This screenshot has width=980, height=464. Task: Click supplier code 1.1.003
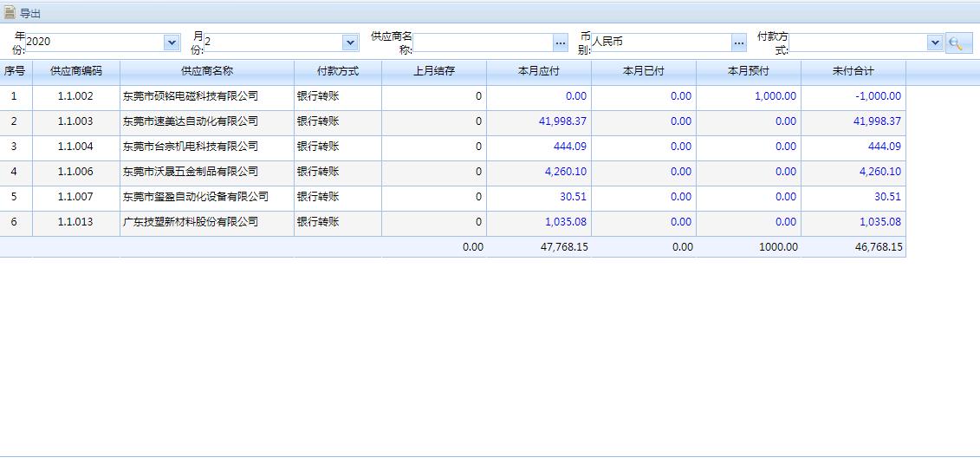(75, 121)
